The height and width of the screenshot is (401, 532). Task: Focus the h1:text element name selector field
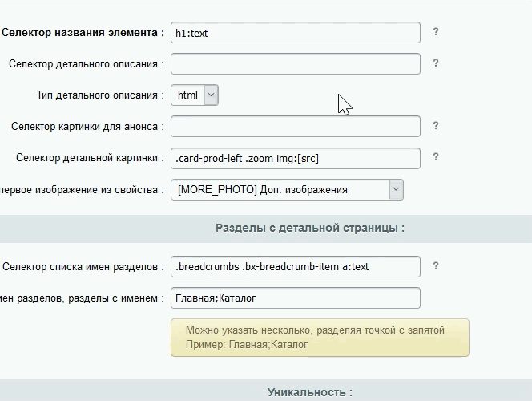(296, 33)
